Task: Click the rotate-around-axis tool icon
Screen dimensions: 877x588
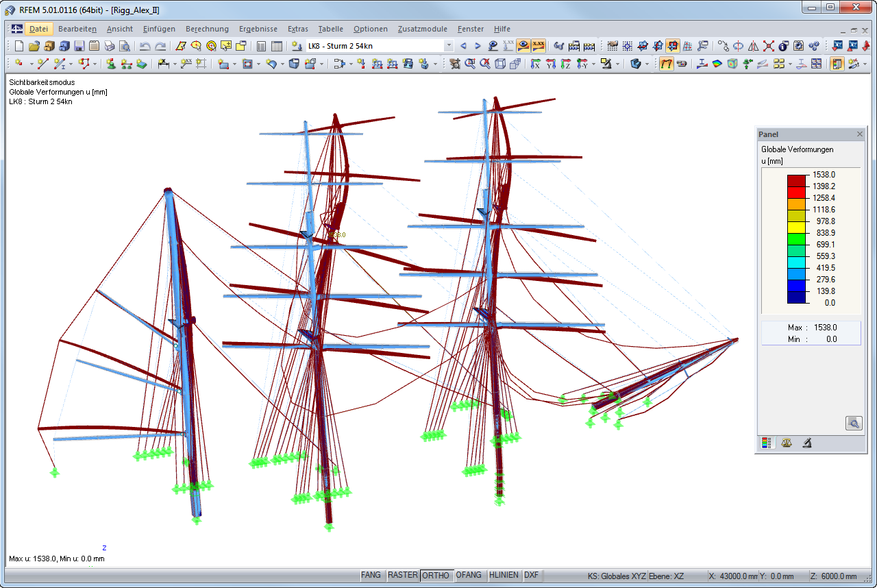Action: [x=739, y=46]
